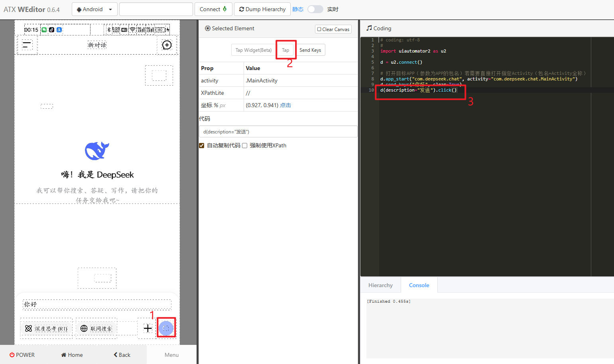Uncheck the 自动复制代码 checkbox

(202, 145)
